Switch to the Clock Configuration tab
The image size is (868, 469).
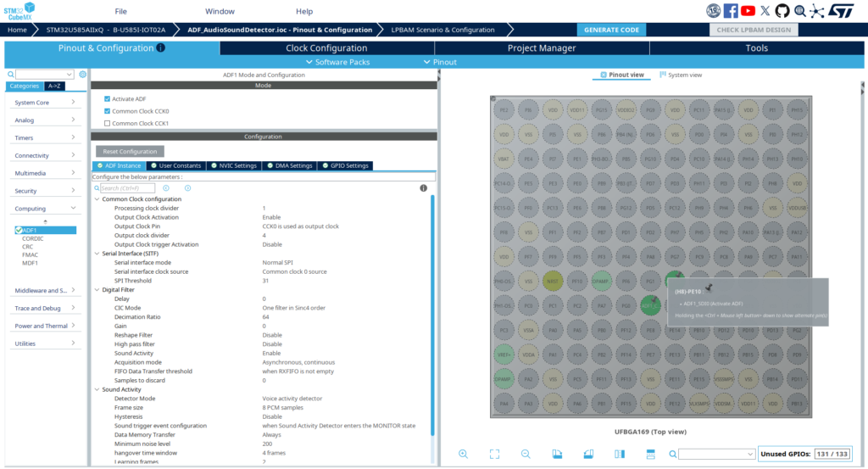click(x=326, y=48)
